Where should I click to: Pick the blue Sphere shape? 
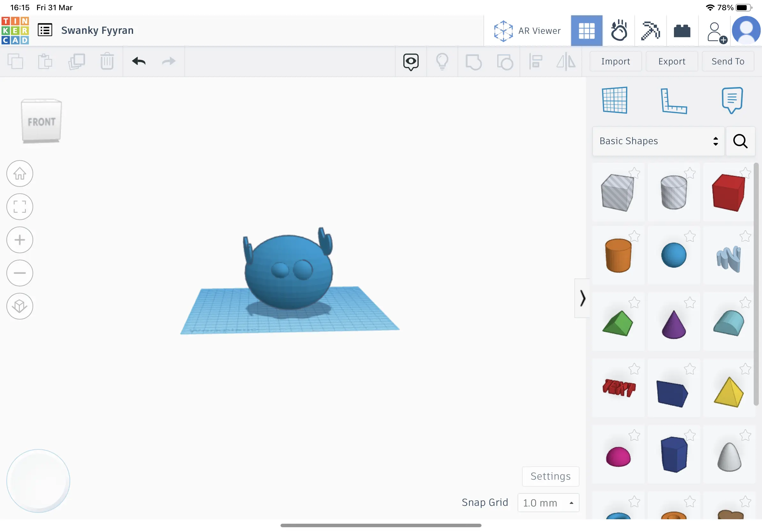click(x=673, y=255)
